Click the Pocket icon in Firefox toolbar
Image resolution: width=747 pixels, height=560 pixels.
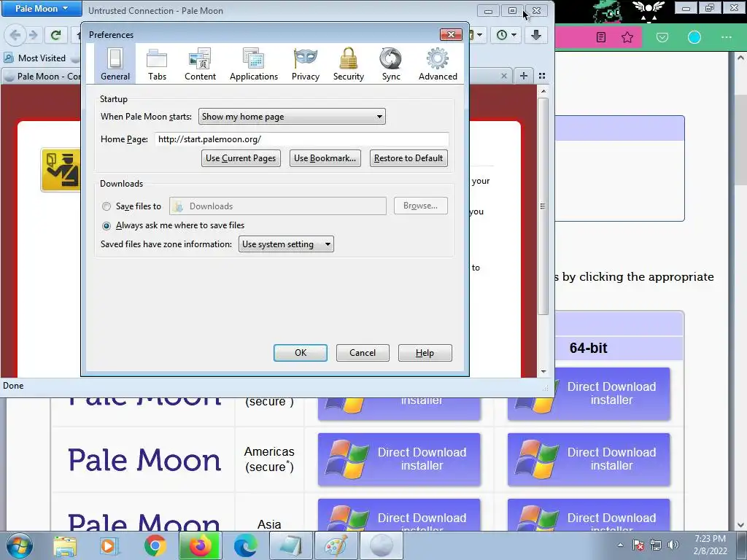pyautogui.click(x=662, y=37)
